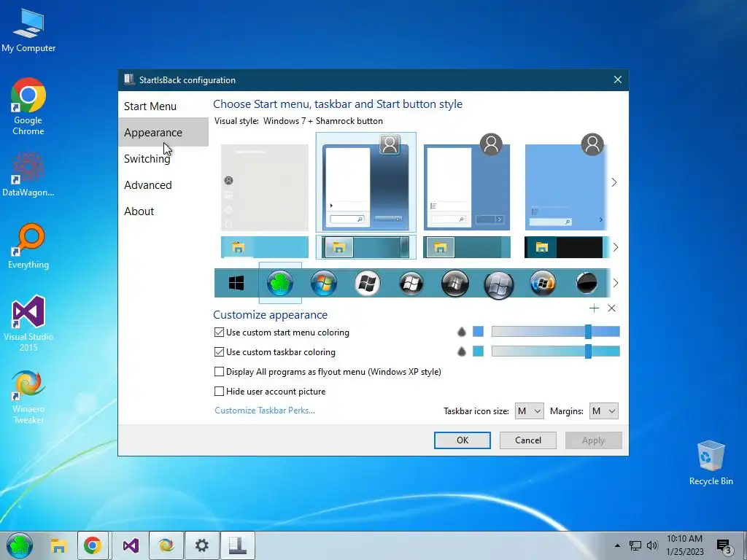The image size is (747, 560).
Task: Open the Margins dropdown
Action: point(603,411)
